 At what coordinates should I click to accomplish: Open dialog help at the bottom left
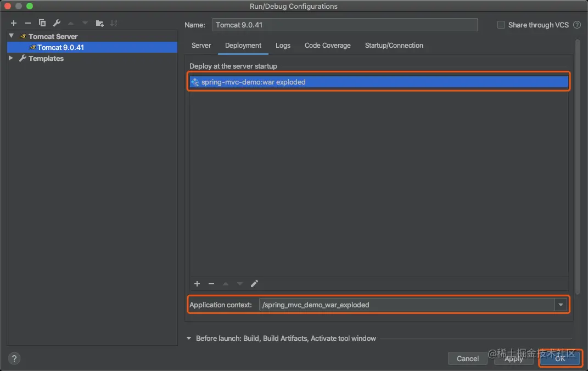click(x=14, y=358)
